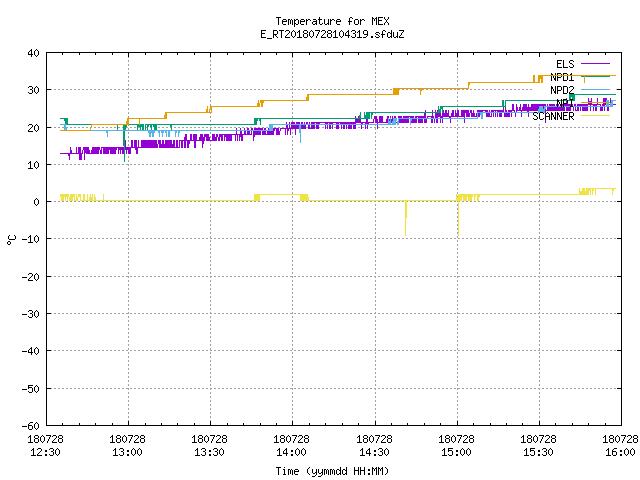Click the SCANNER legend label
This screenshot has height=480, width=640.
point(553,116)
